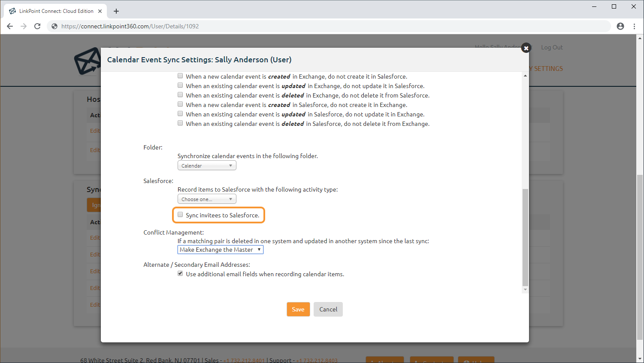Viewport: 644px width, 363px height.
Task: Open a new browser tab
Action: click(116, 11)
